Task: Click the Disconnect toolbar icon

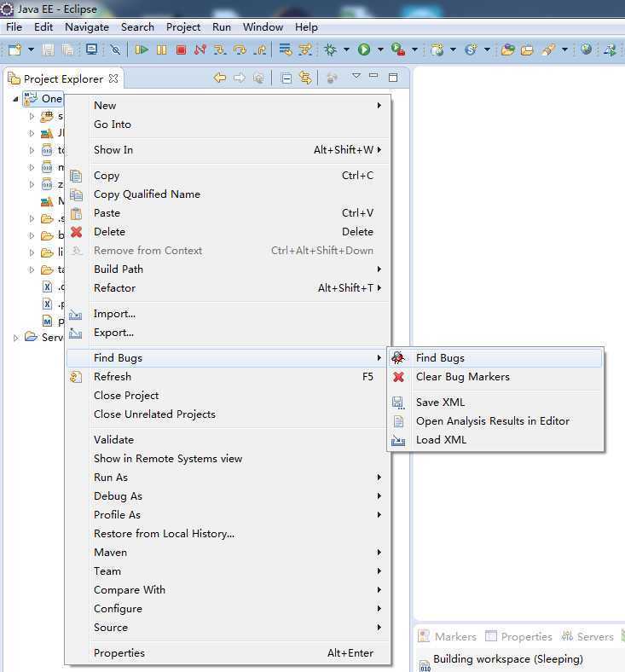Action: click(x=200, y=49)
